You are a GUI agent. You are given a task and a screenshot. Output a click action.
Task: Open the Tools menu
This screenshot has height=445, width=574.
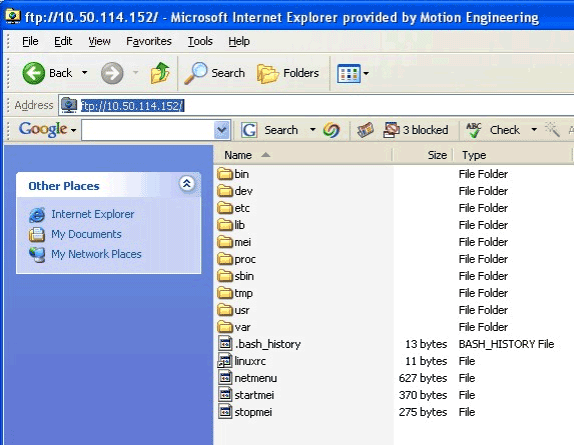coord(200,41)
